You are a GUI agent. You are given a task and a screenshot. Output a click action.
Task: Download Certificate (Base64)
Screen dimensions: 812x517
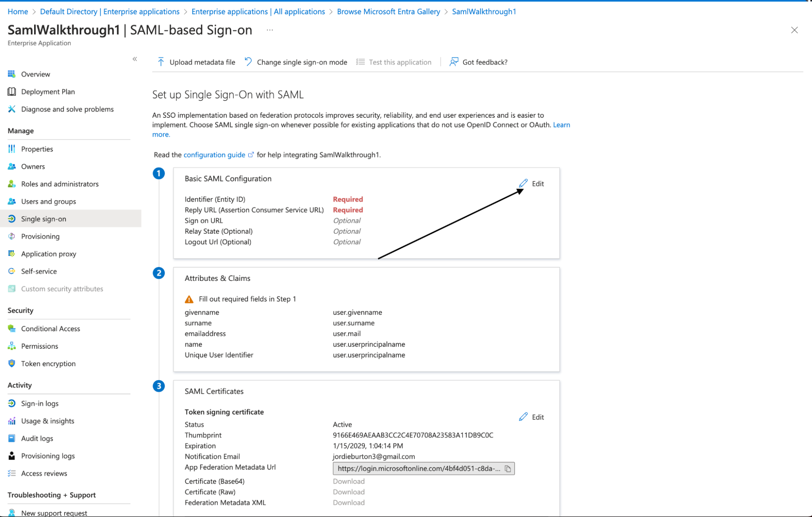pos(349,481)
